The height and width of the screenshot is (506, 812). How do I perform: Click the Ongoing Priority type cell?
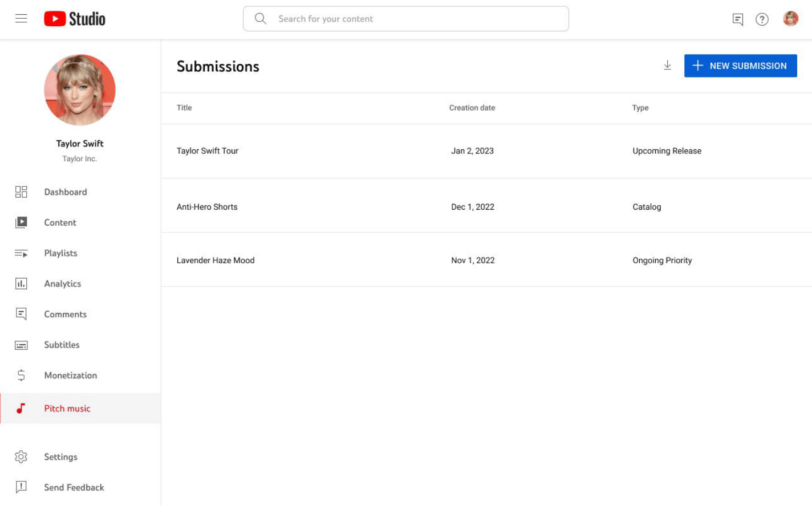662,260
